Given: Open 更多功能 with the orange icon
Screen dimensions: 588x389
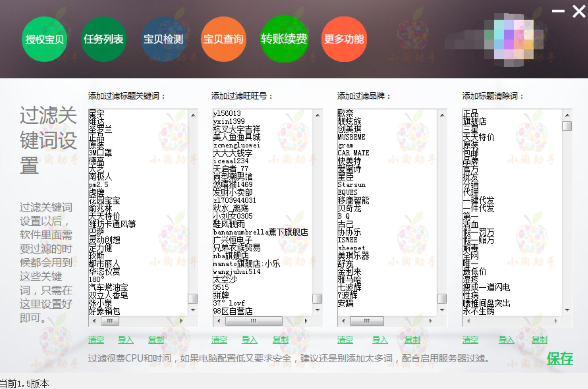Looking at the screenshot, I should click(x=344, y=39).
